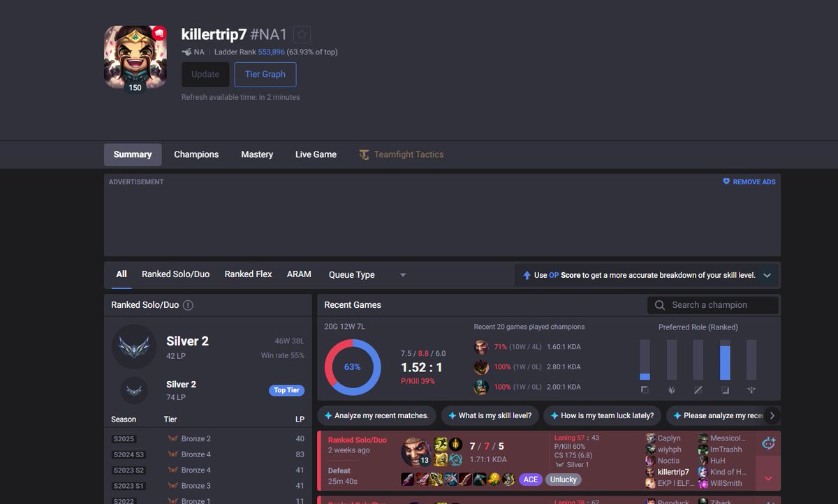Screen dimensions: 838x504
Task: Open player Caplyn's profile
Action: tap(669, 438)
